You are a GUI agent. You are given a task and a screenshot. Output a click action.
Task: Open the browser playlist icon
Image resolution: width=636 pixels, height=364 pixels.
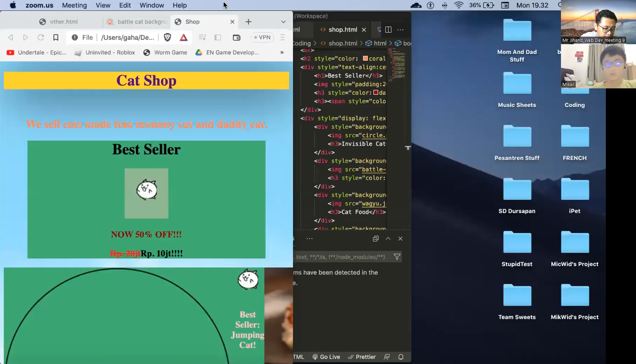tap(202, 37)
